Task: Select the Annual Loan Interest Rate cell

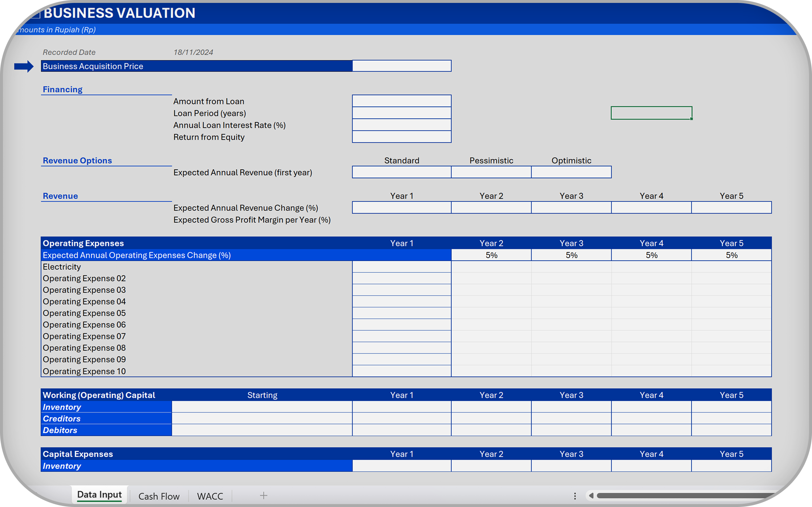Action: (x=402, y=125)
